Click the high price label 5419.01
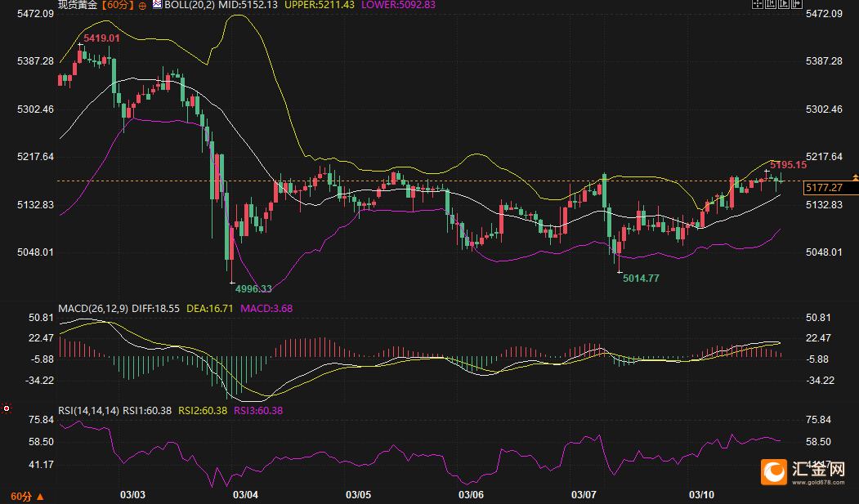This screenshot has width=859, height=504. pos(101,38)
